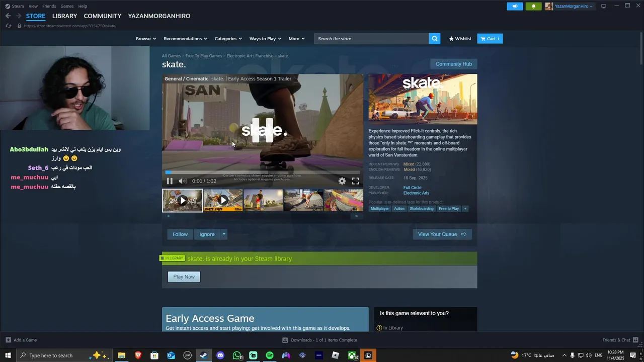Click the Follow button
The image size is (644, 362).
180,234
